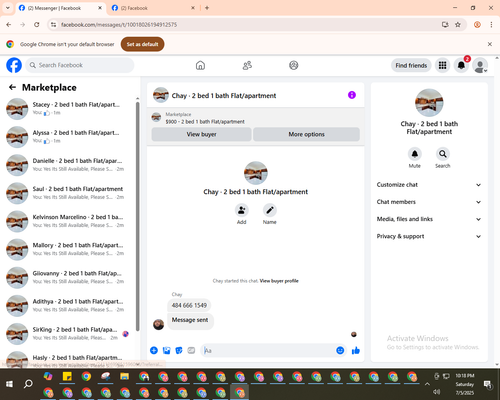This screenshot has height=400, width=500.
Task: Edit the chat Name
Action: [x=270, y=210]
